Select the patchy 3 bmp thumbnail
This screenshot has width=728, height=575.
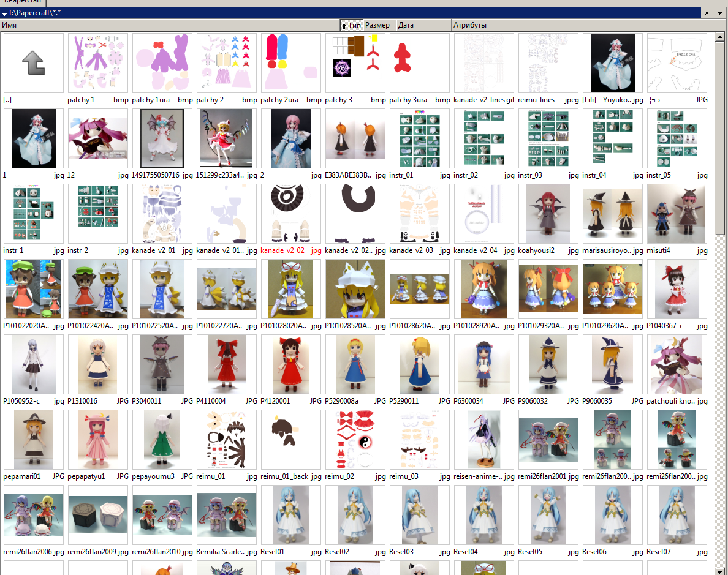[x=355, y=63]
